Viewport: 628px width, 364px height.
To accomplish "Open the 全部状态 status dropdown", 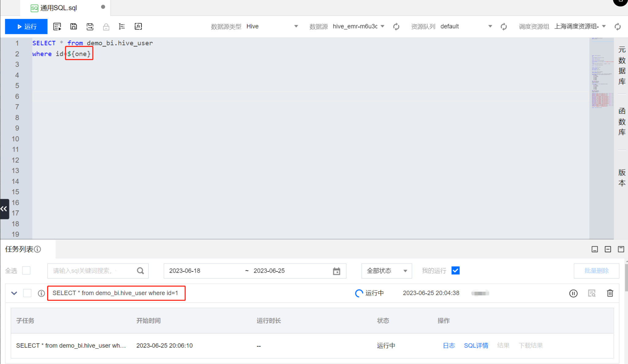I will tap(387, 271).
